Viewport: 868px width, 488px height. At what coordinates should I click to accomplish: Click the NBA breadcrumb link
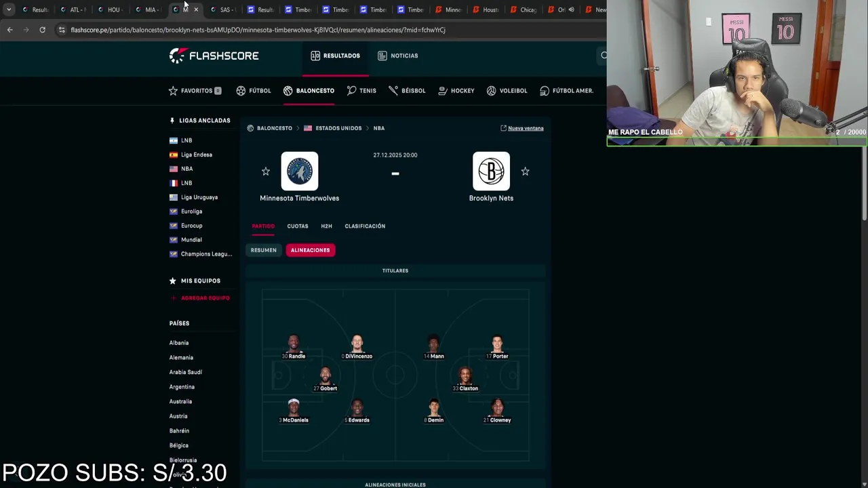[x=379, y=128]
